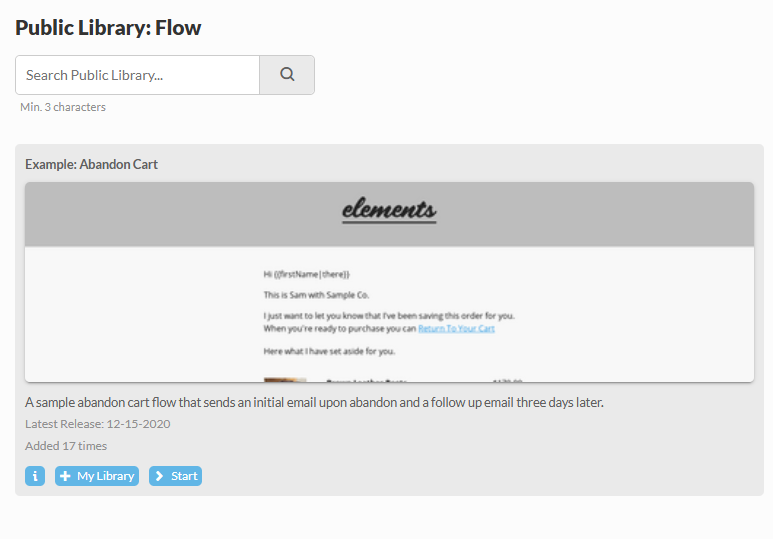Click the abandon cart flow description text
This screenshot has height=539, width=773.
click(x=314, y=402)
